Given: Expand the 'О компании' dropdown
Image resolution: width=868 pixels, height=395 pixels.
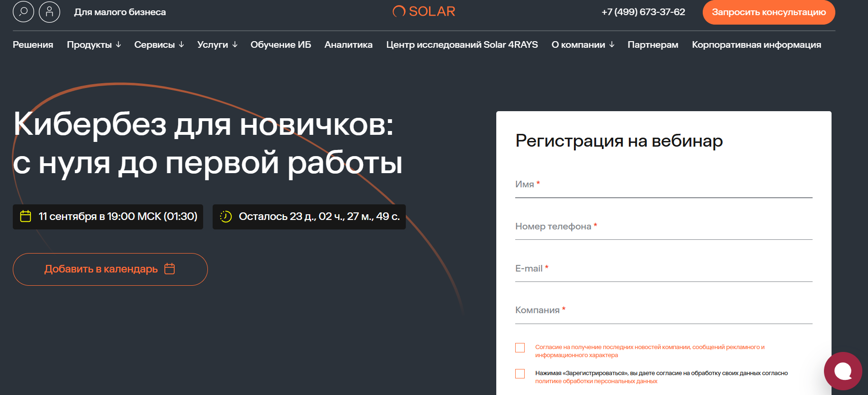Looking at the screenshot, I should pos(582,44).
